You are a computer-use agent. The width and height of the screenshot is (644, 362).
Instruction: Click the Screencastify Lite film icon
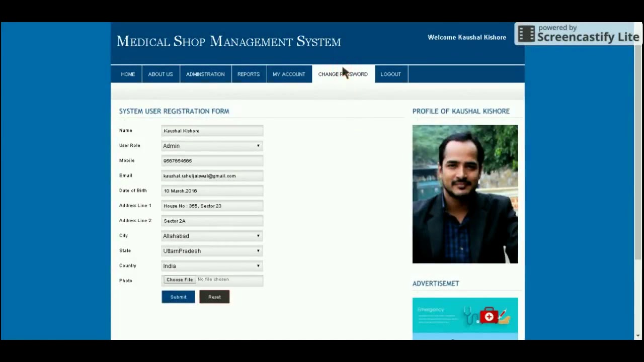526,34
